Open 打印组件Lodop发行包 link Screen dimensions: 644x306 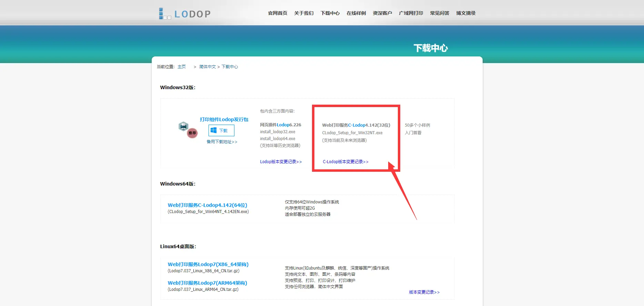(x=224, y=119)
